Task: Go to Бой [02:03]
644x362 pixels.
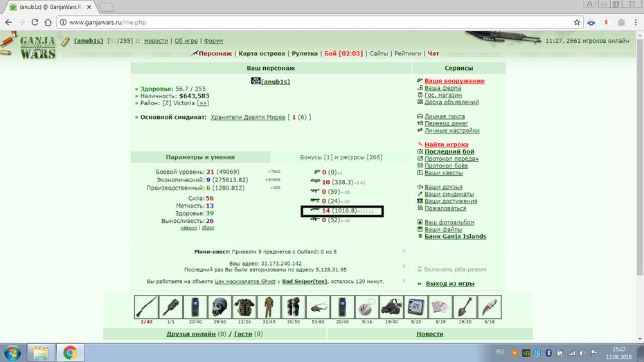Action: click(x=343, y=53)
